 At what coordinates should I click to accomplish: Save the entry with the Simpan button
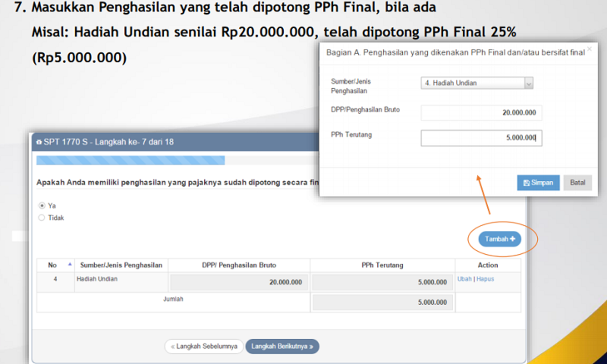[x=538, y=183]
